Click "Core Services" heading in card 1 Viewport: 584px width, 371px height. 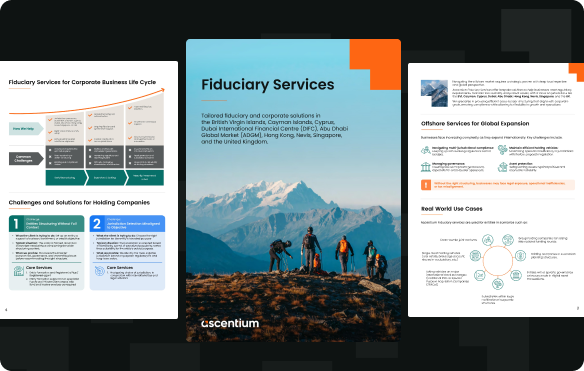point(39,267)
